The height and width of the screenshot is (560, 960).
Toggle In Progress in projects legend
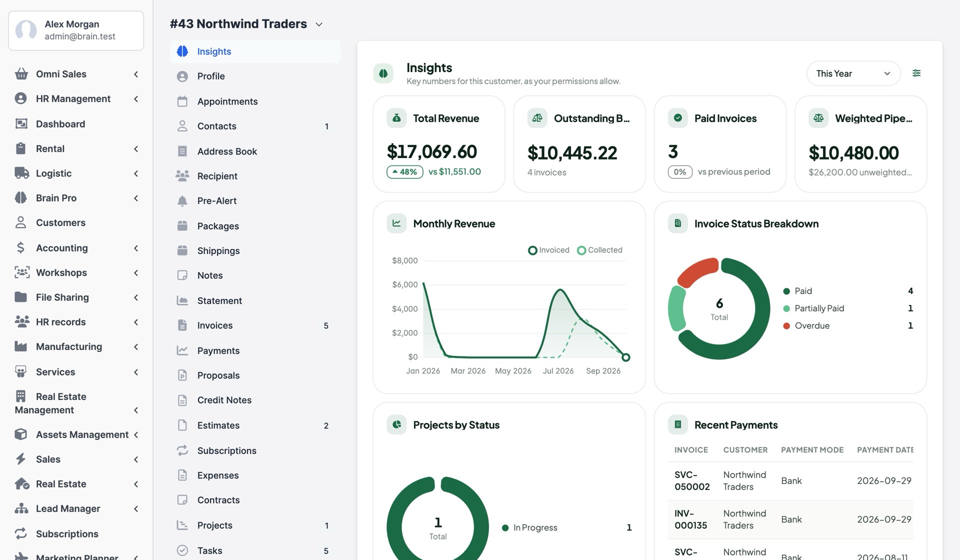[566, 527]
